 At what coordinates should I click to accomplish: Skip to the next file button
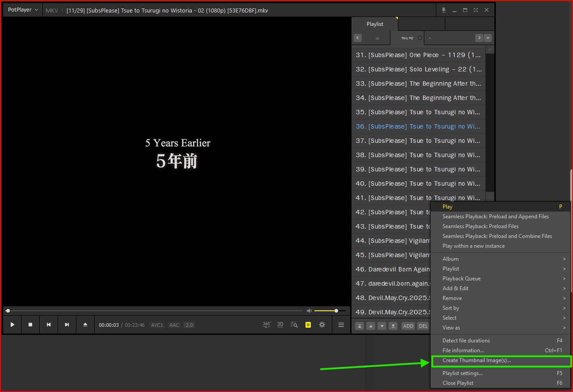tap(67, 325)
